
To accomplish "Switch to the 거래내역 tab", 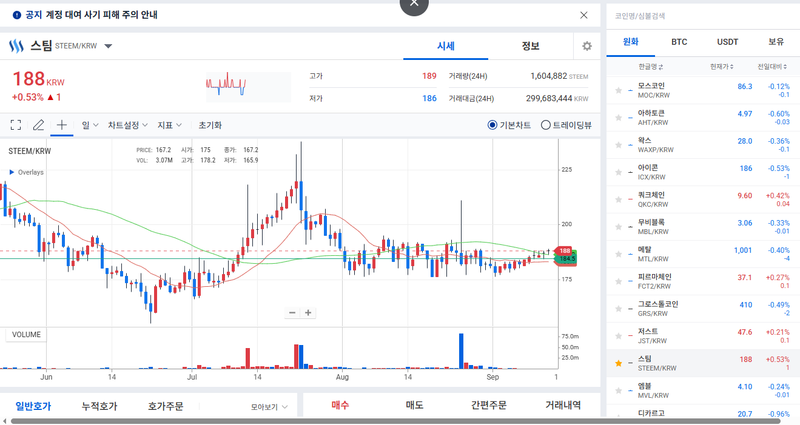I will point(563,405).
